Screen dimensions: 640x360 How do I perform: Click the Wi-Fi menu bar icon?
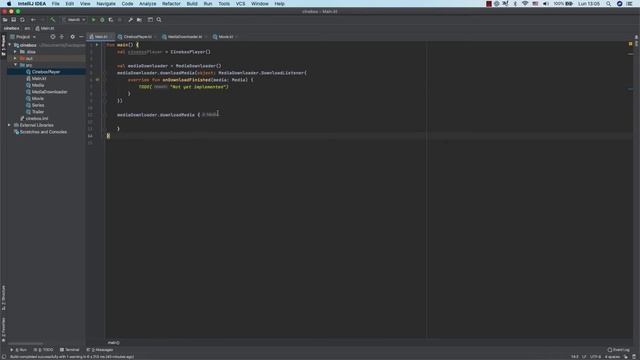525,4
